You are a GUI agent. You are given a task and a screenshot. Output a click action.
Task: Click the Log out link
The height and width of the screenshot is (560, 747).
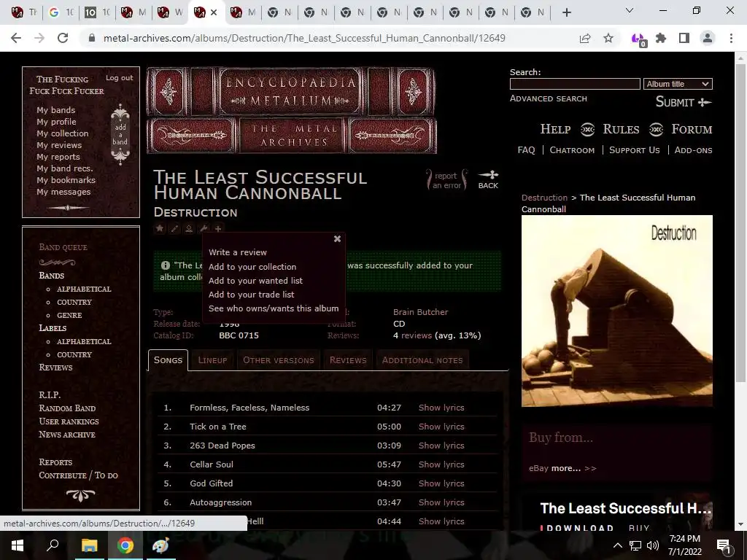(x=120, y=77)
